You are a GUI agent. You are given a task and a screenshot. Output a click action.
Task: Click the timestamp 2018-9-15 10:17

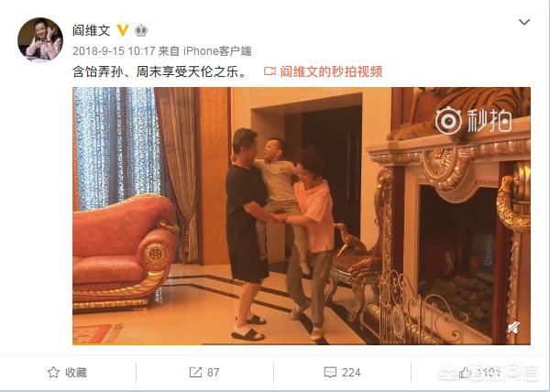click(x=114, y=51)
